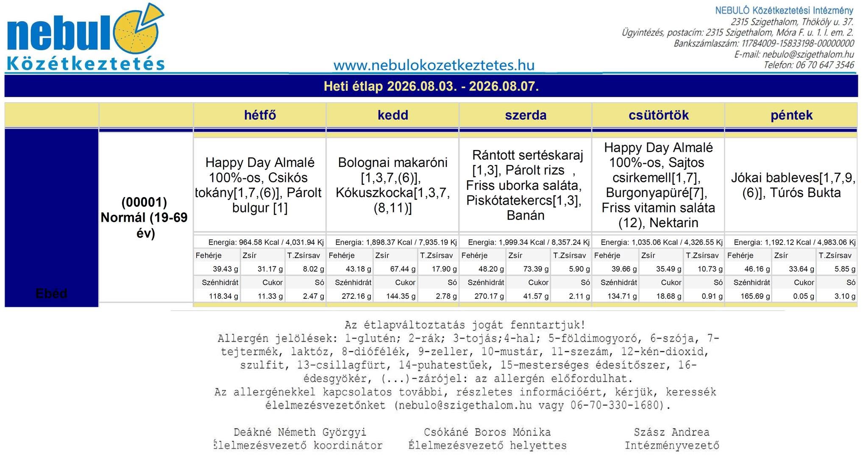Click the Jókai bableves Friday menu cell

(x=791, y=185)
